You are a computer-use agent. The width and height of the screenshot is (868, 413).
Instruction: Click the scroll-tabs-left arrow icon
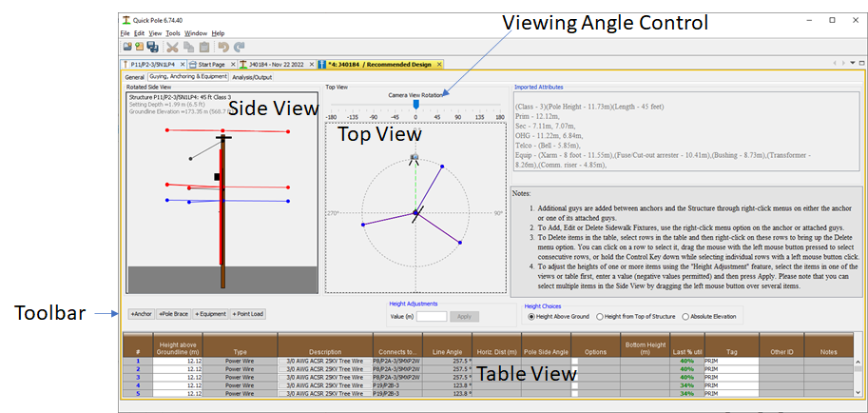[836, 64]
